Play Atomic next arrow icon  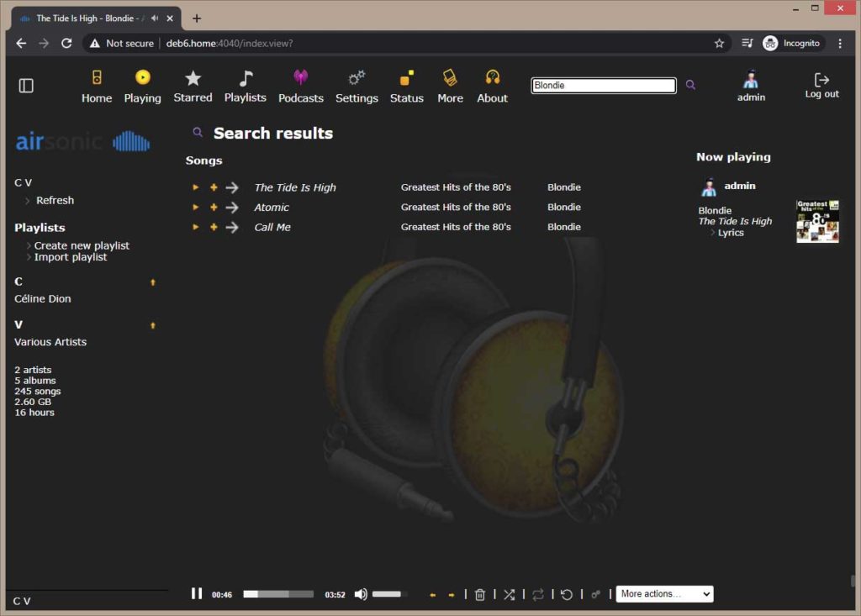232,207
